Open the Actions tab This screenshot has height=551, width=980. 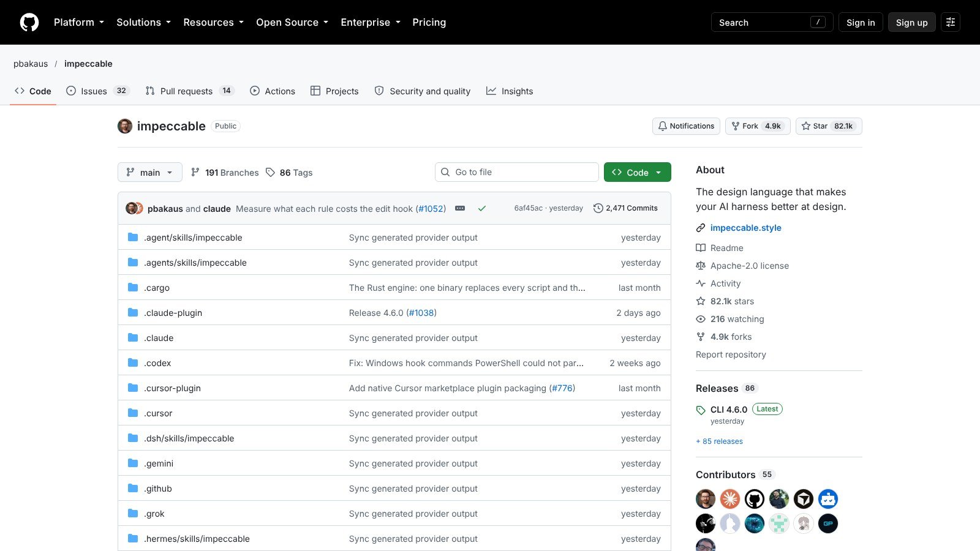(x=273, y=91)
